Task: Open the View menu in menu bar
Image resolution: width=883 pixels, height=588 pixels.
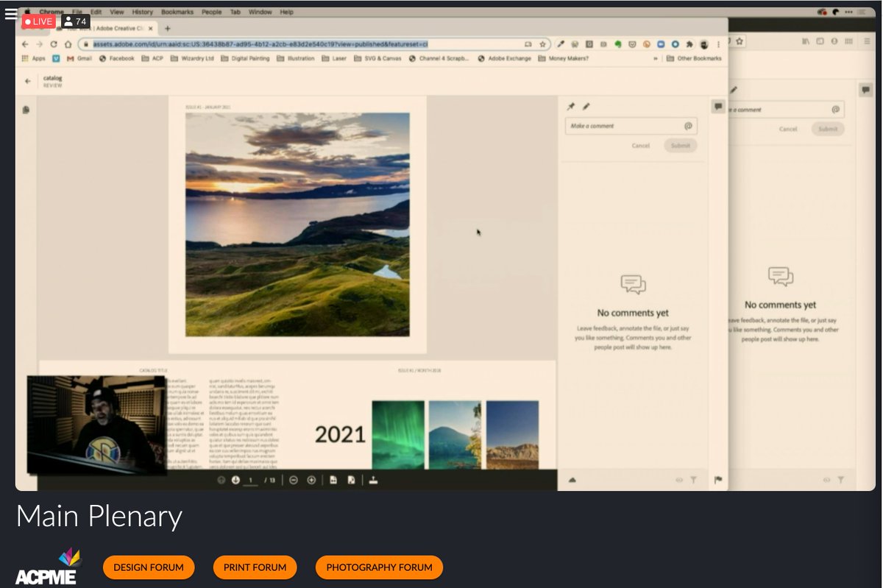Action: point(117,13)
